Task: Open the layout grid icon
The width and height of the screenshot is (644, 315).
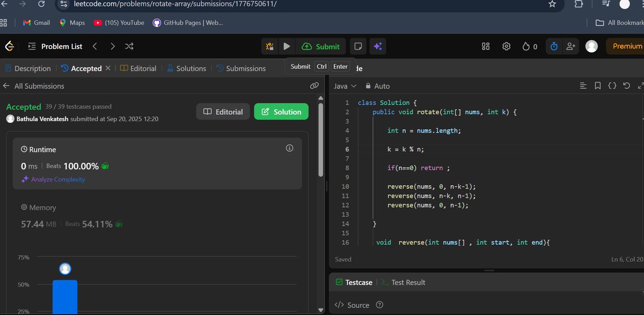Action: pyautogui.click(x=486, y=47)
